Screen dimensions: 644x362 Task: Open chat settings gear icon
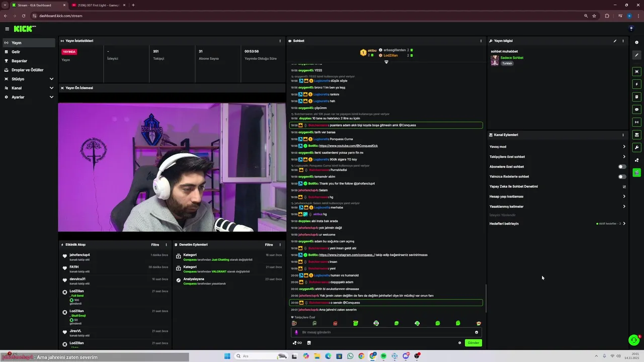pyautogui.click(x=459, y=343)
